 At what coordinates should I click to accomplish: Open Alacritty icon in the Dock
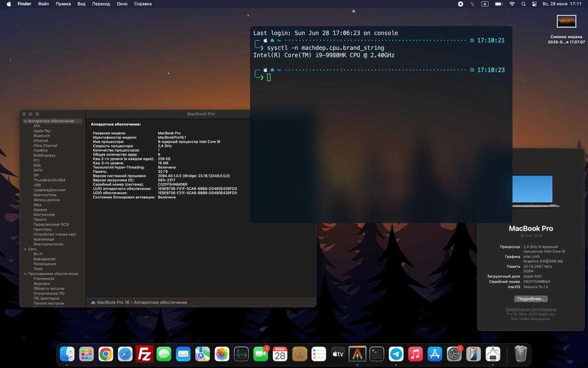[x=358, y=354]
